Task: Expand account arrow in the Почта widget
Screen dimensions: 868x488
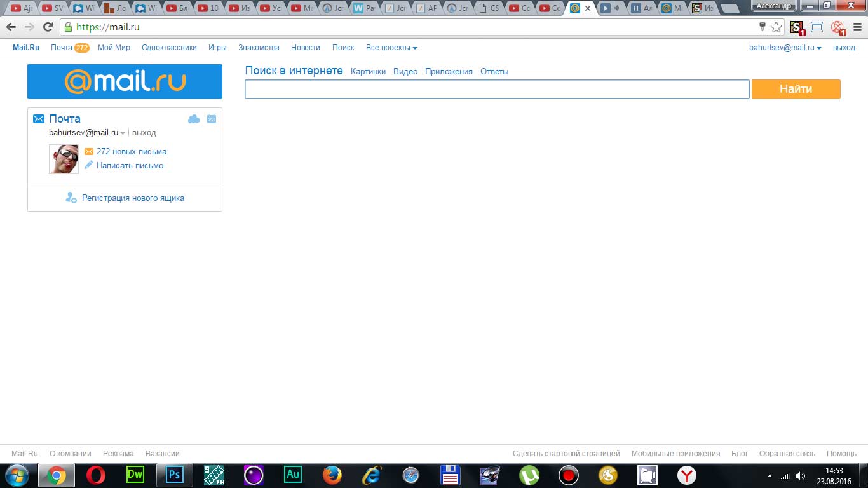Action: (x=123, y=133)
